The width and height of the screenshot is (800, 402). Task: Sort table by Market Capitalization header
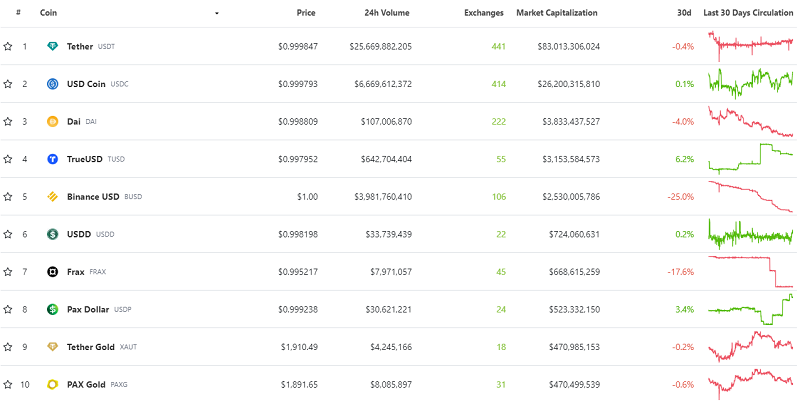556,13
